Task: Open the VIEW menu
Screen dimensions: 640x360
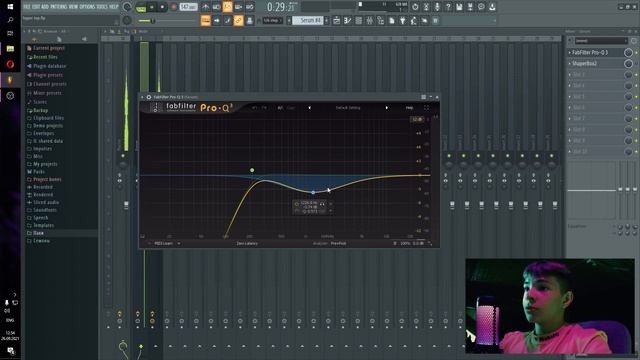Action: [x=73, y=7]
